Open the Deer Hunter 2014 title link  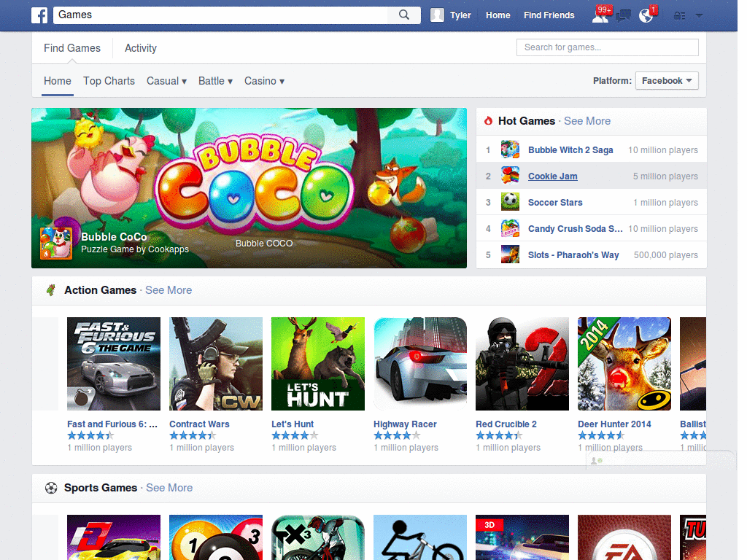click(x=614, y=424)
